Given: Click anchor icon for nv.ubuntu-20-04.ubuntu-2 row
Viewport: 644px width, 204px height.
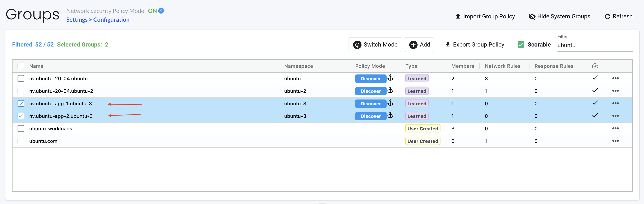Looking at the screenshot, I should (390, 90).
